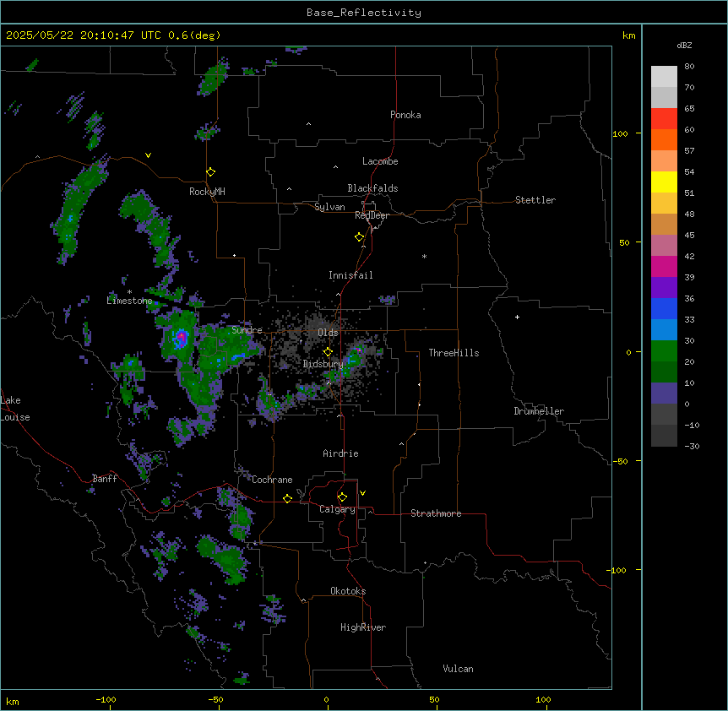Image resolution: width=728 pixels, height=711 pixels.
Task: Select the Okotoks label
Action: [x=348, y=591]
